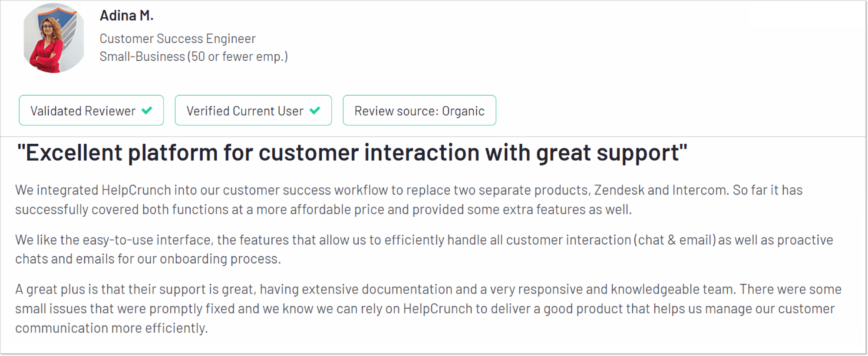The height and width of the screenshot is (356, 868).
Task: Click the Review source: Organic badge
Action: tap(419, 111)
